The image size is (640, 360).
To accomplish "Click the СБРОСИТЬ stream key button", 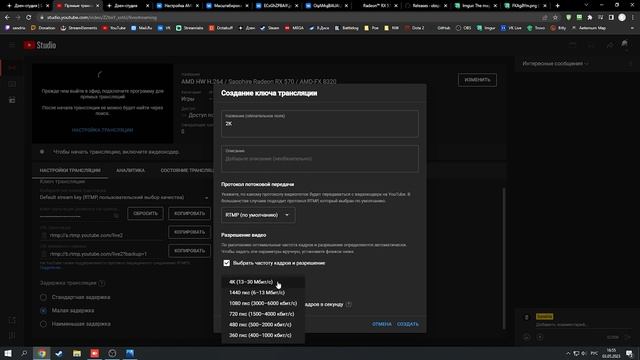I will 145,213.
